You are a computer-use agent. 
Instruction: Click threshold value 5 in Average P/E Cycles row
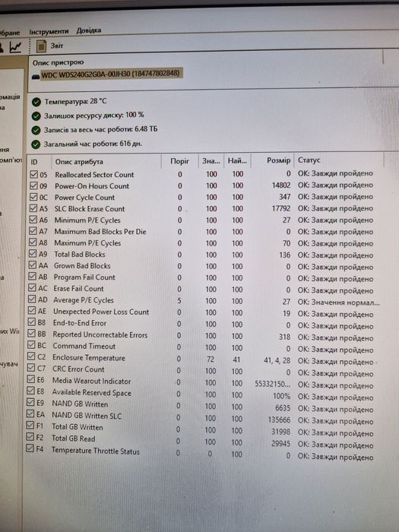(179, 301)
